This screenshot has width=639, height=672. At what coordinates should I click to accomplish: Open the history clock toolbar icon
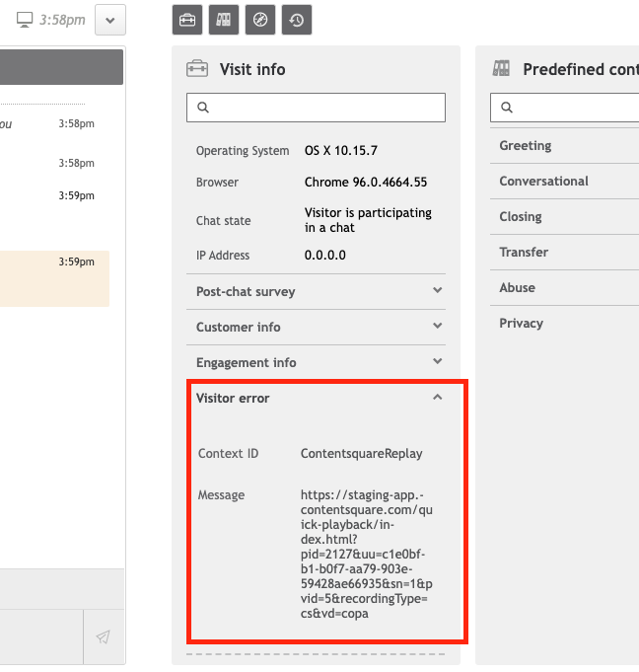point(297,20)
